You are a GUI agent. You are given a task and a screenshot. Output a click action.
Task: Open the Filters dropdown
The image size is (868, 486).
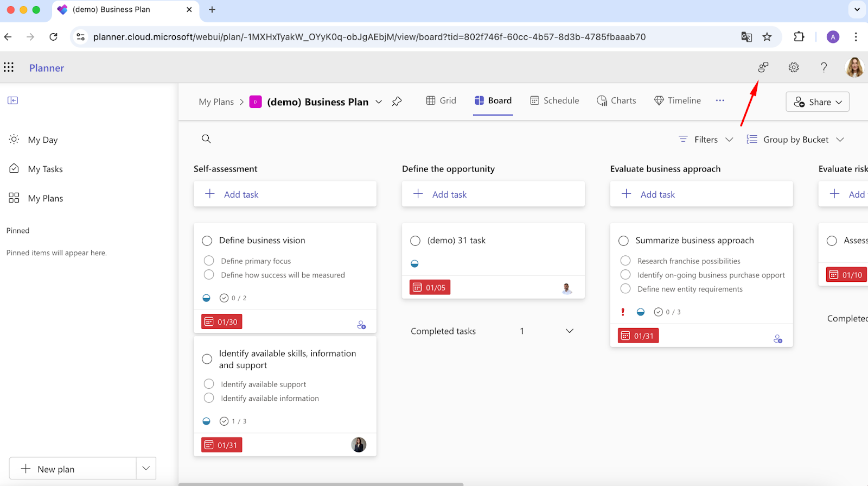tap(706, 140)
